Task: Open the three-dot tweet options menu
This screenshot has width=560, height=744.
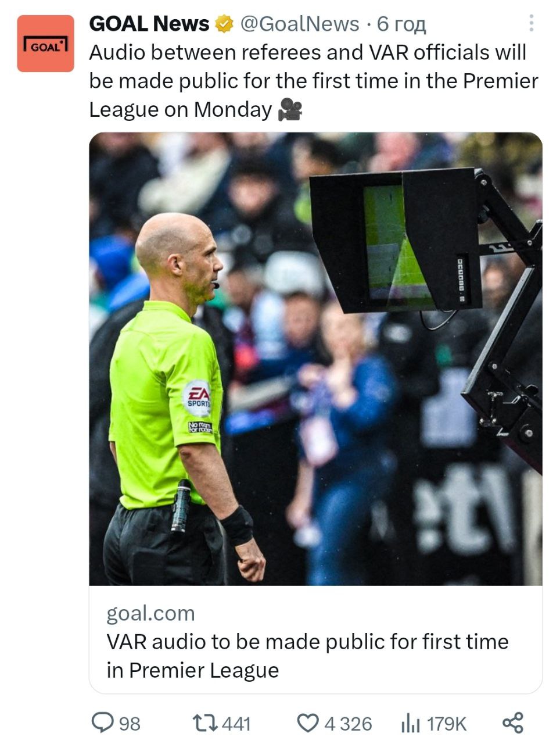Action: [531, 23]
